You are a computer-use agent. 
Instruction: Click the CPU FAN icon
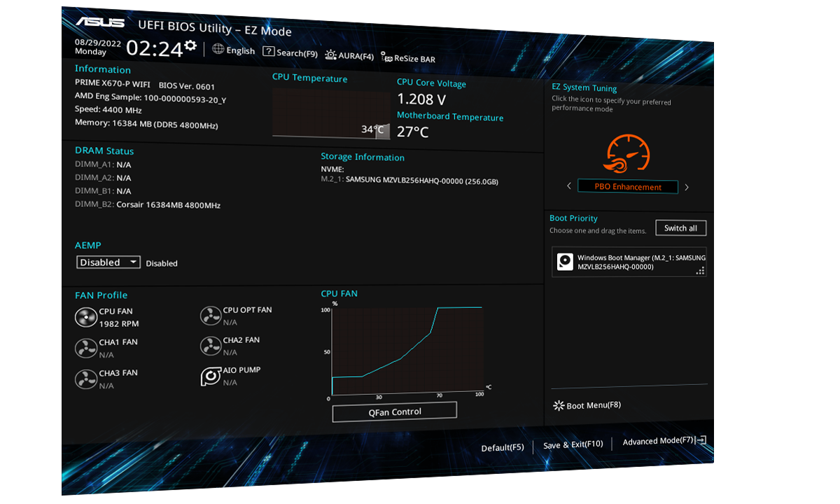pos(85,317)
